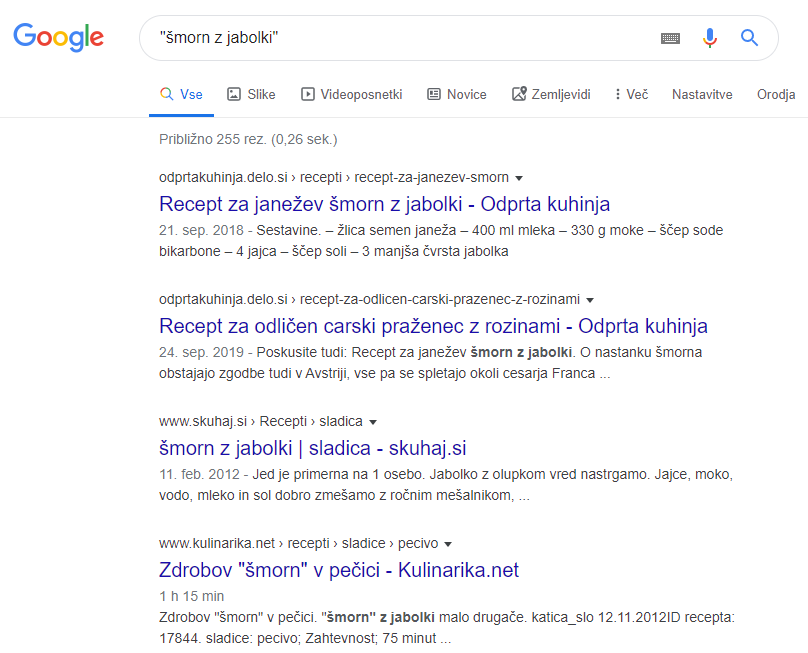Viewport: 808px width, 653px height.
Task: Click the magnifier icon beside Vse
Action: point(166,94)
